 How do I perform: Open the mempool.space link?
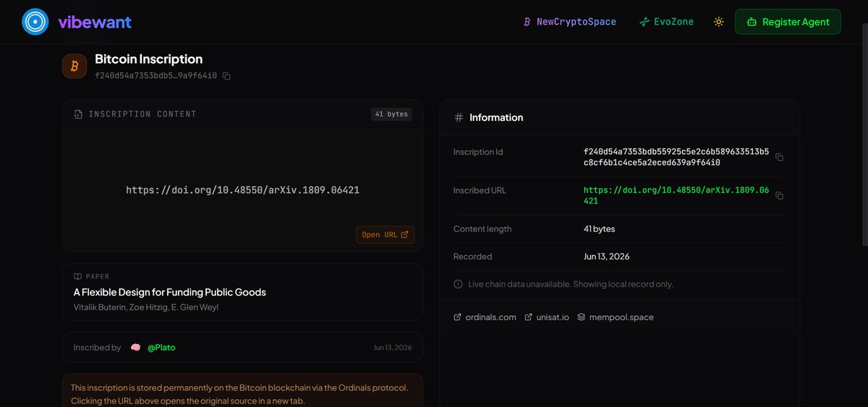tap(616, 317)
